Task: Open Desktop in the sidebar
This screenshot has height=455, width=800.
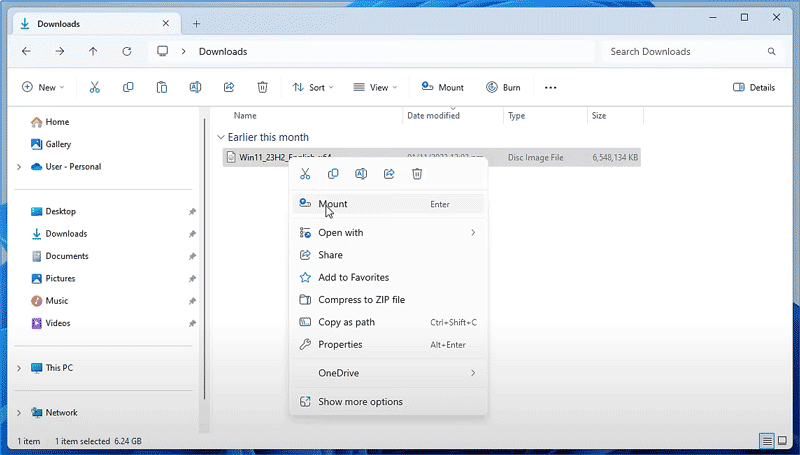Action: pyautogui.click(x=53, y=211)
